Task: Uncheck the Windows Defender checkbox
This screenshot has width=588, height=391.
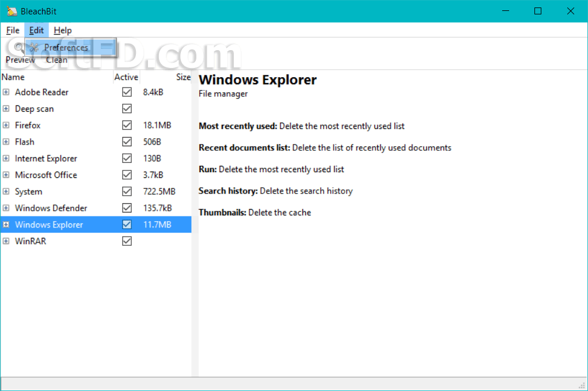Action: click(x=127, y=208)
